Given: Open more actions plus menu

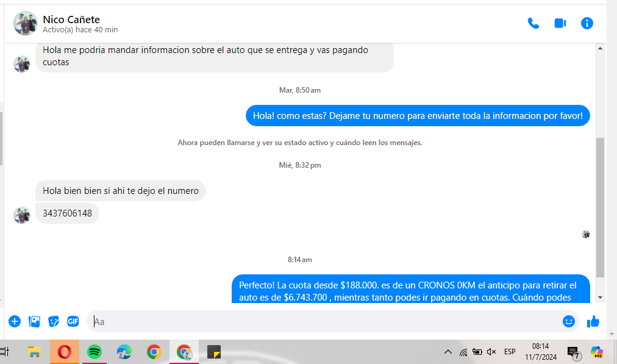Looking at the screenshot, I should tap(15, 321).
